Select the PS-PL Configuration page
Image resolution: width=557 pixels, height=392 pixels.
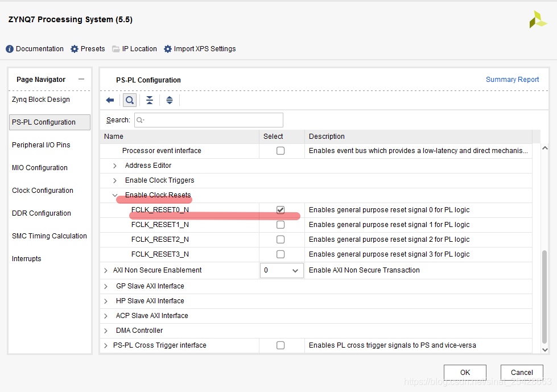49,122
